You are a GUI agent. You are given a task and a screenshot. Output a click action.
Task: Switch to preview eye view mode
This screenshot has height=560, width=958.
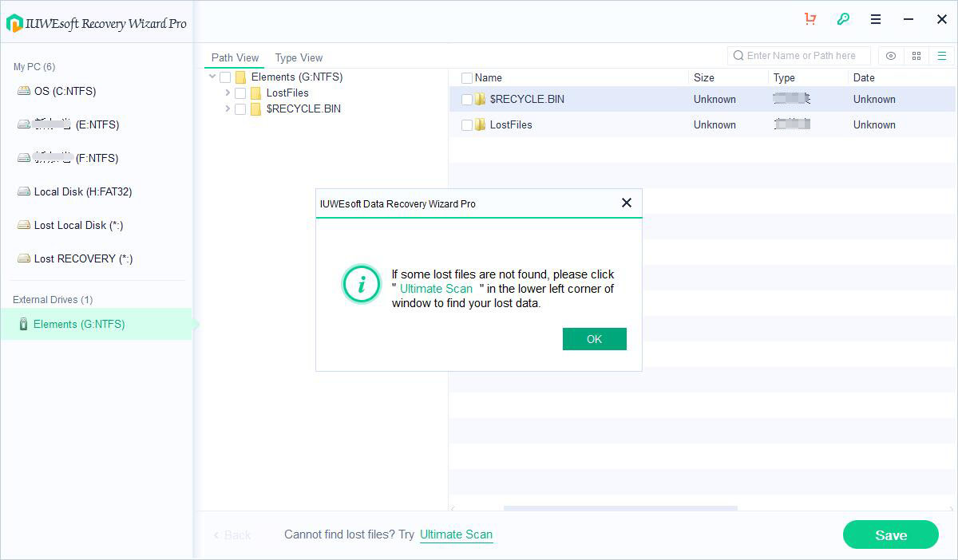(891, 56)
